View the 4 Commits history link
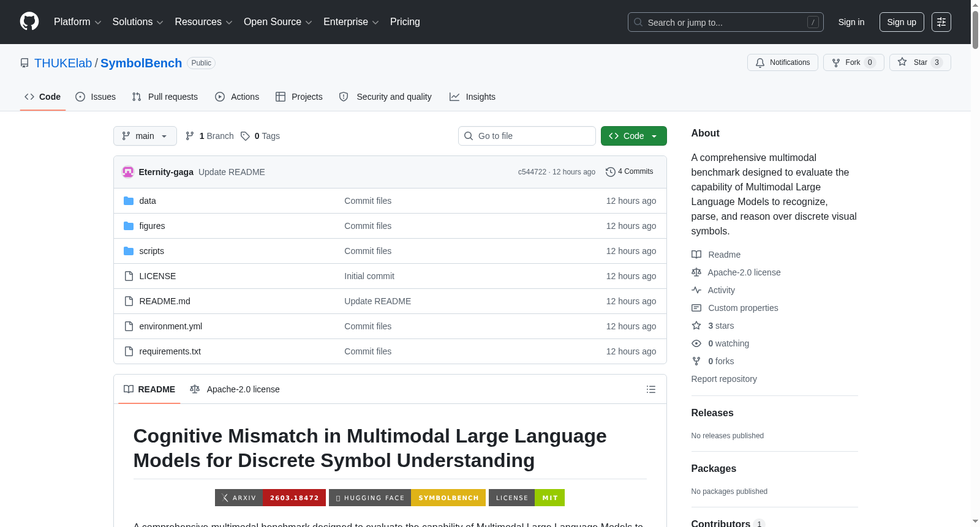 [x=629, y=172]
